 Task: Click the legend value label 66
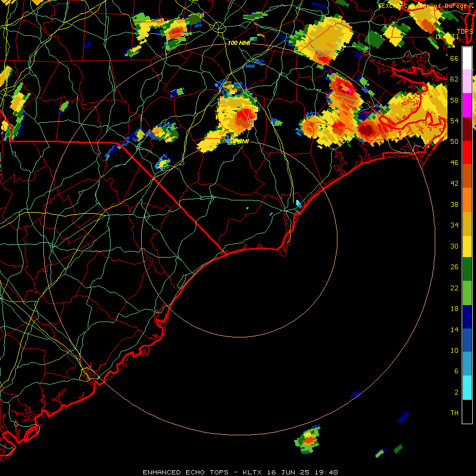point(454,58)
